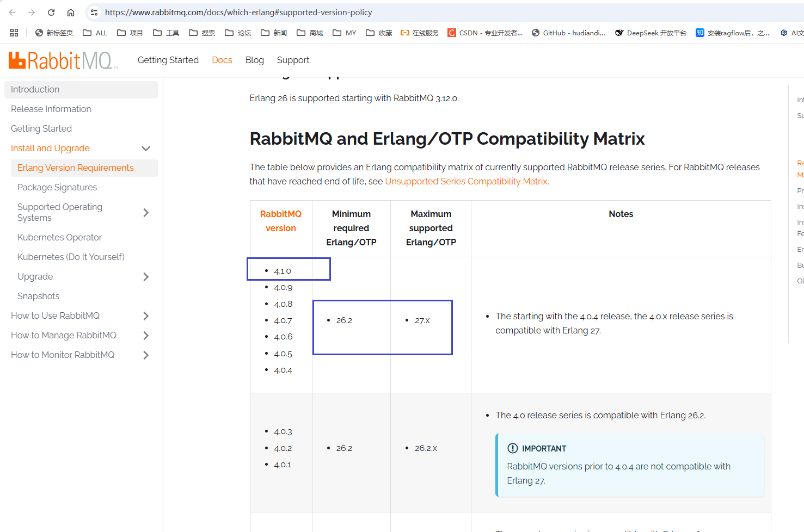The height and width of the screenshot is (532, 804).
Task: Open the 项目 bookmarks folder
Action: 130,33
